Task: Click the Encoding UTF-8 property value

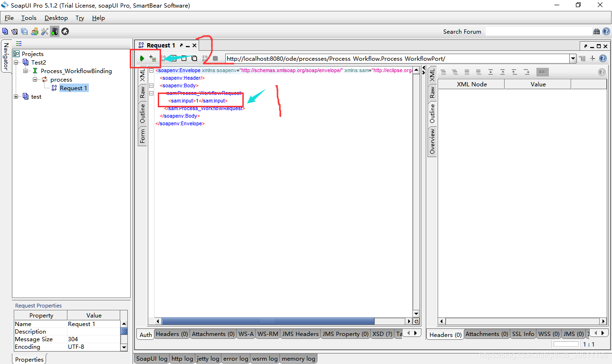Action: tap(94, 347)
